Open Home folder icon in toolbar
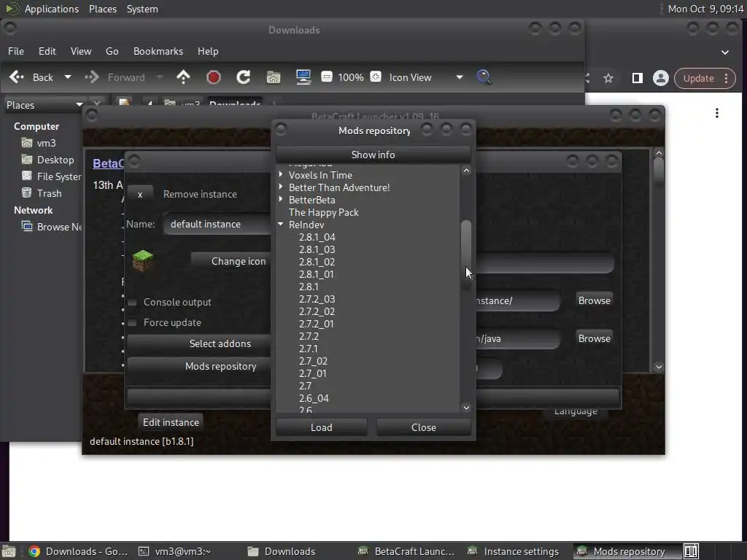Viewport: 747px width, 560px height. click(x=274, y=77)
